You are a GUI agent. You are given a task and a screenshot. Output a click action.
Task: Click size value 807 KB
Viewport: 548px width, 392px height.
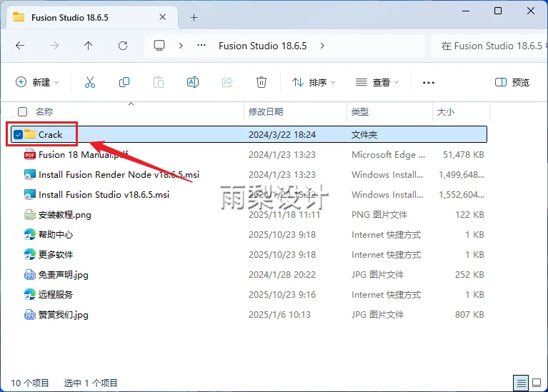[469, 314]
